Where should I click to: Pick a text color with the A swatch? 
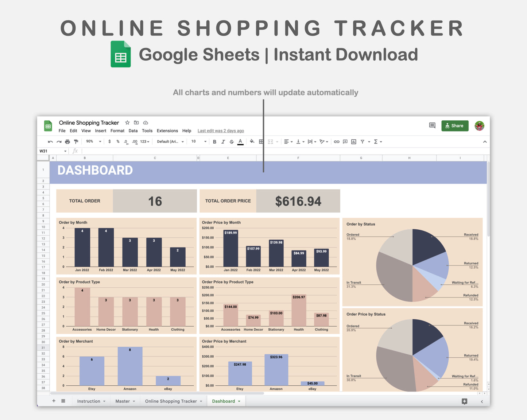coord(240,141)
